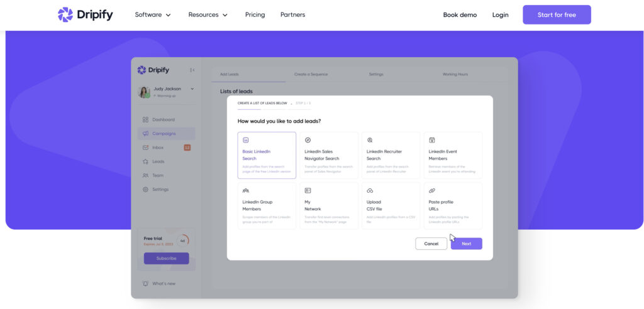Click the orange Inbox unread badge
The height and width of the screenshot is (309, 644).
click(187, 148)
